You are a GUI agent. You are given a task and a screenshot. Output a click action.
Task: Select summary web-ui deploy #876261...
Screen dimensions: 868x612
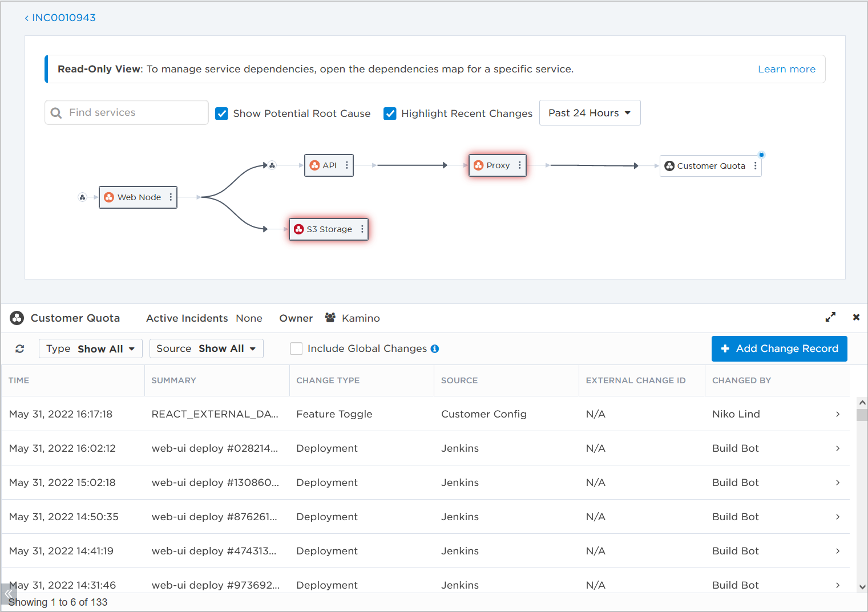(215, 517)
